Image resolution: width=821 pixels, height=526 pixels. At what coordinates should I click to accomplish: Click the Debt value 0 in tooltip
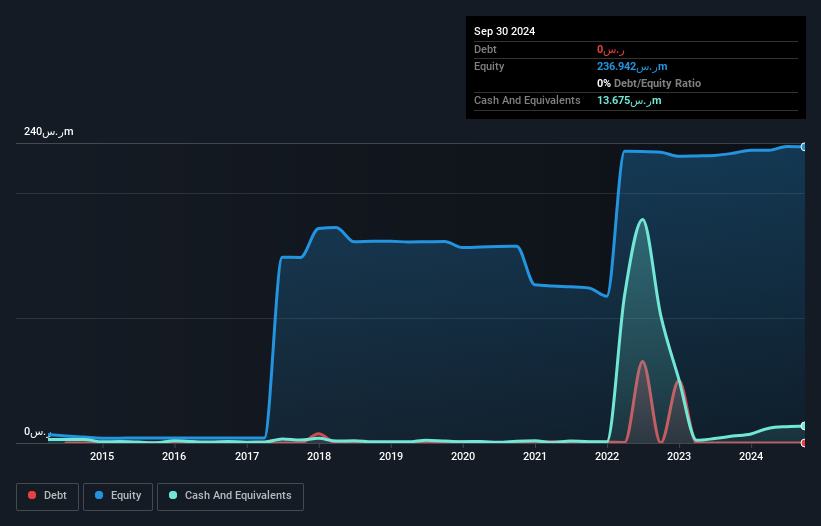611,50
